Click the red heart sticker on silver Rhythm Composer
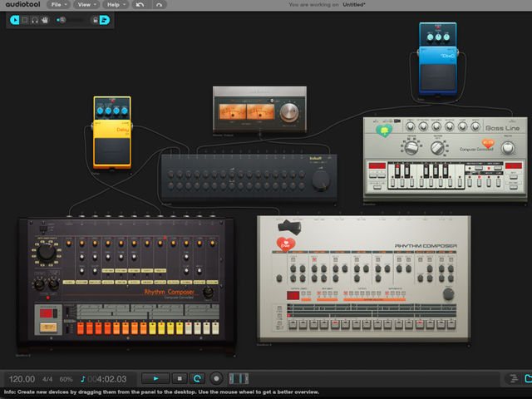Screen dimensions: 532x399 click(x=286, y=244)
